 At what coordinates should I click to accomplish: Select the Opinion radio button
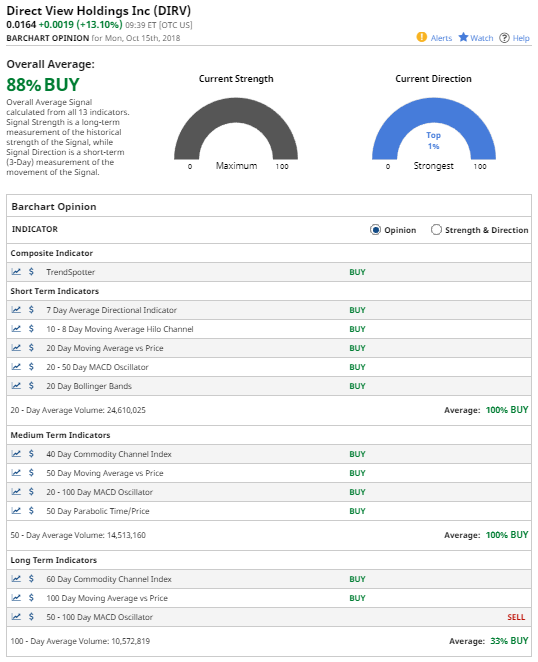[x=375, y=230]
